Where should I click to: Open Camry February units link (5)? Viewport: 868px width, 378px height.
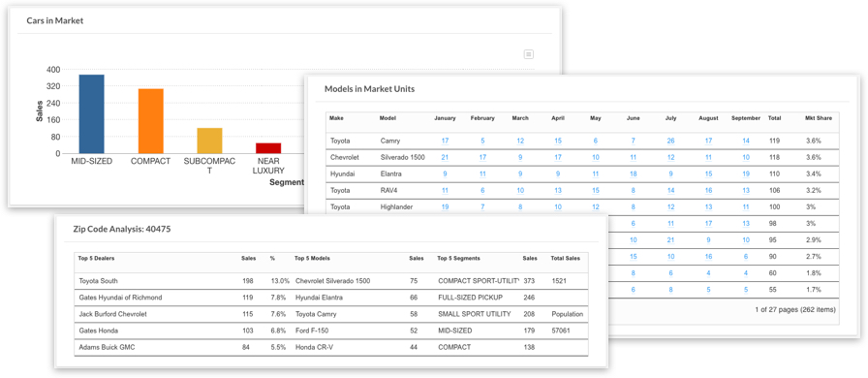(482, 141)
